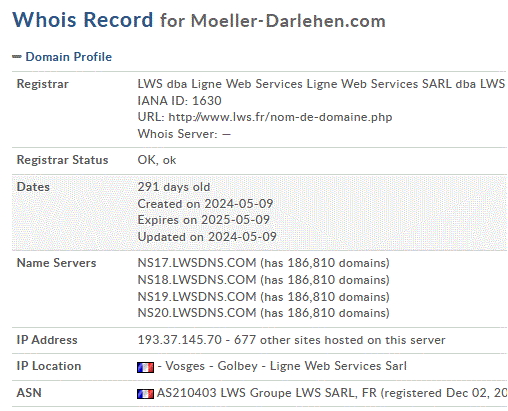
Task: Select the LWS dba Ligne Web Services registrar name
Action: coord(321,84)
